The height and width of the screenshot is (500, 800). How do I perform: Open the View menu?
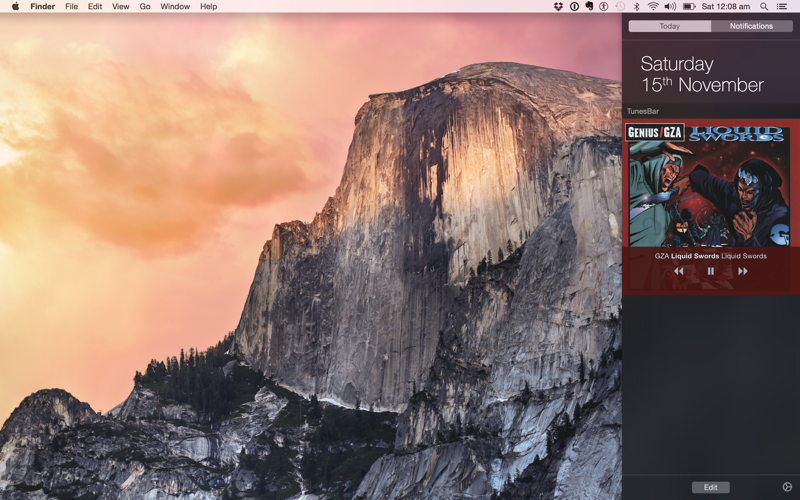tap(120, 7)
